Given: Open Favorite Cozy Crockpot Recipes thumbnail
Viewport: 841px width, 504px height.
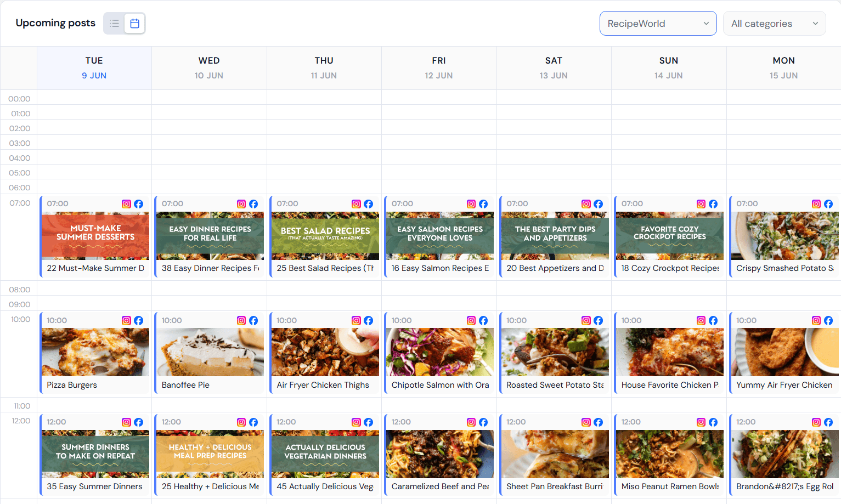Looking at the screenshot, I should 670,236.
